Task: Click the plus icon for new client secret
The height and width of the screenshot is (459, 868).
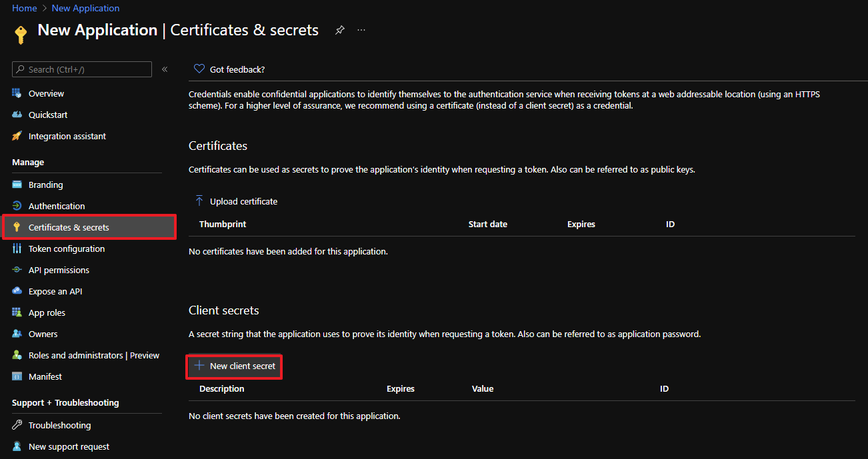Action: pos(199,366)
